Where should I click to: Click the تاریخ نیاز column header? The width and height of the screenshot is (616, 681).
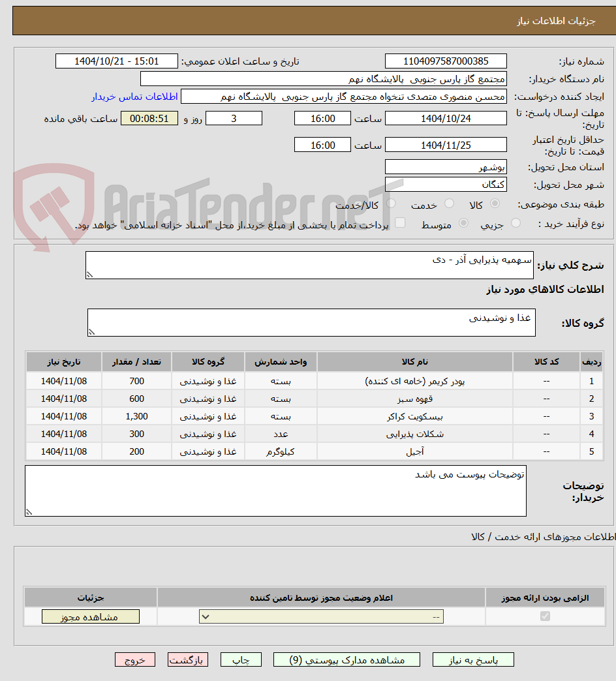click(64, 362)
